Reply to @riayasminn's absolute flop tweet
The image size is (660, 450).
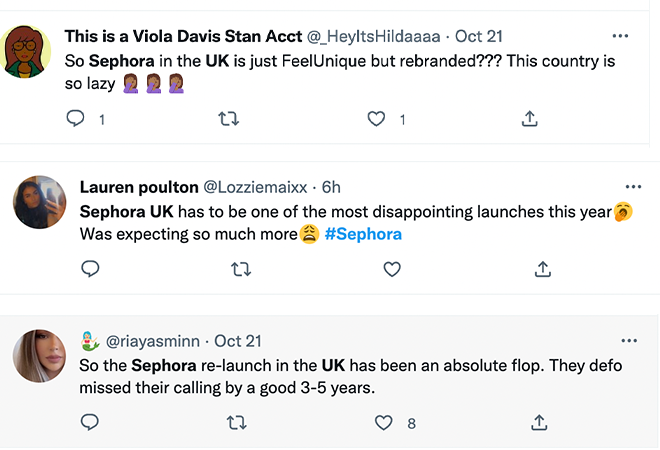[x=89, y=423]
